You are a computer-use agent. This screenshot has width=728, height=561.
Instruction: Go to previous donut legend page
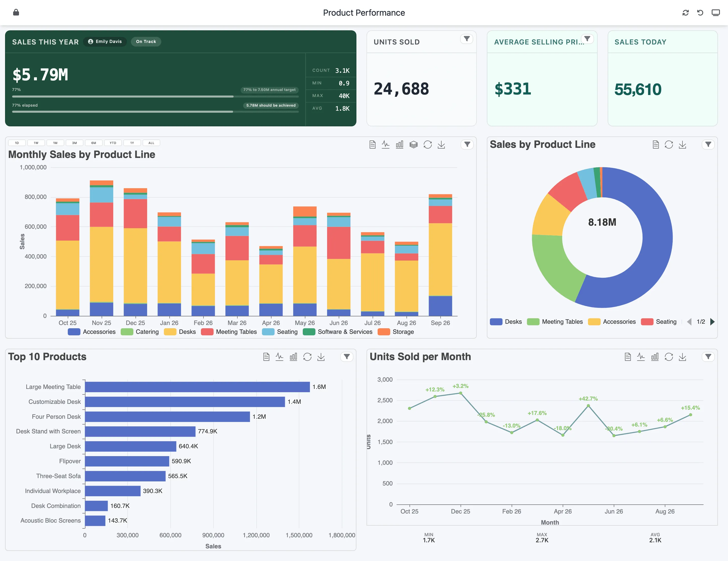click(x=689, y=322)
